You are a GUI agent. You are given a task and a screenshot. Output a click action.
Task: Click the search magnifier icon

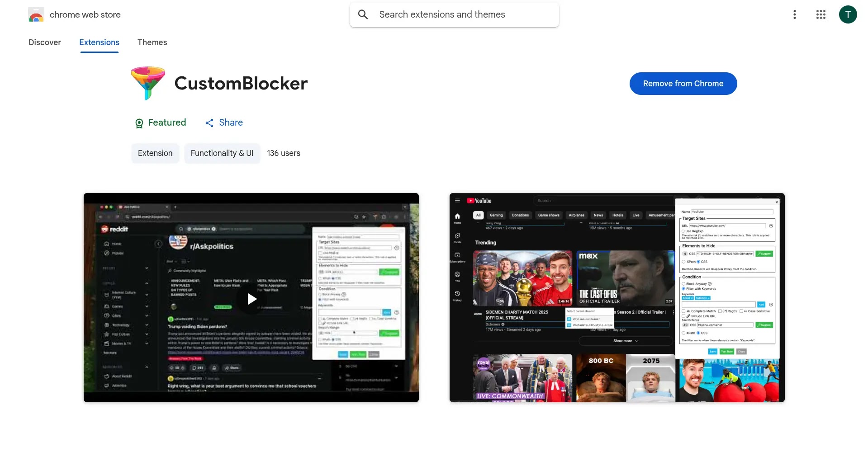[363, 14]
